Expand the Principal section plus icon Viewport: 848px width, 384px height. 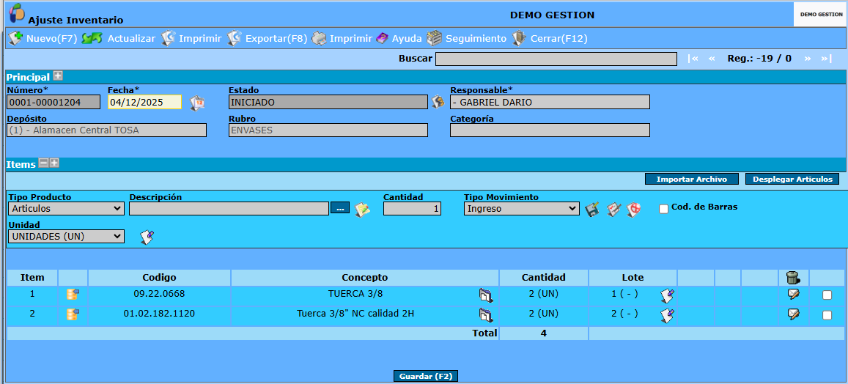tap(57, 77)
